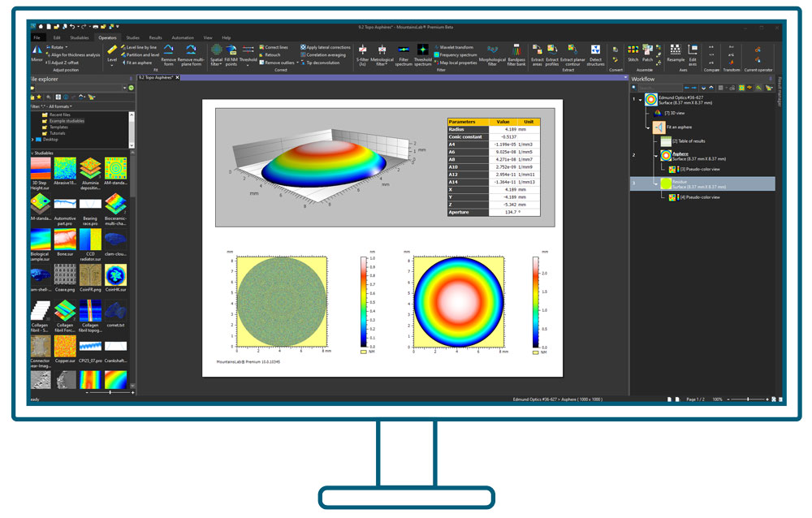Open the Threshold operator

(x=248, y=54)
